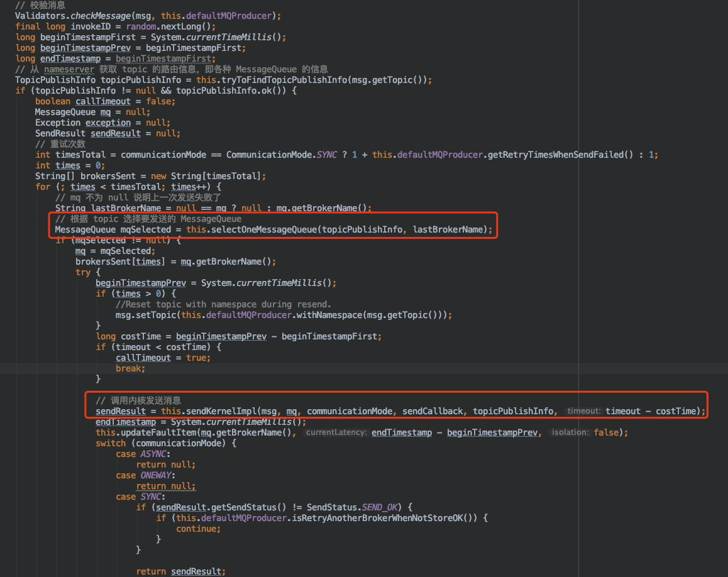Click 'if (timeout < costTime)' condition

pos(158,347)
